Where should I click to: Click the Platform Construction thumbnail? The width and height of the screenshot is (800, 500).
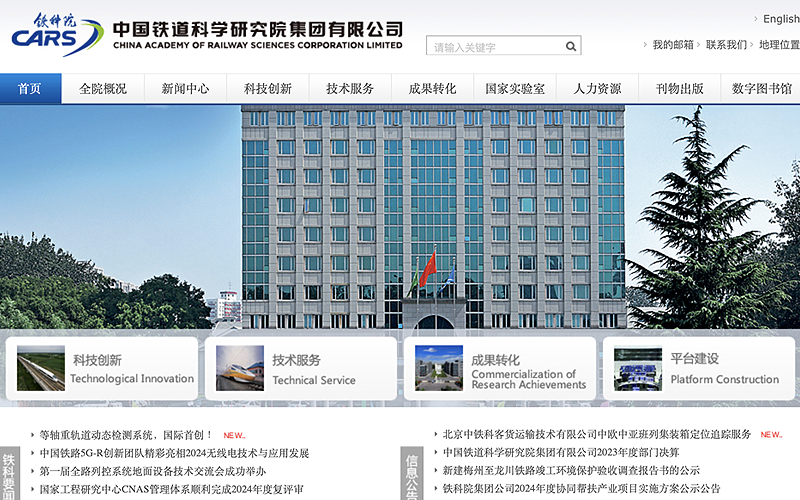point(638,369)
